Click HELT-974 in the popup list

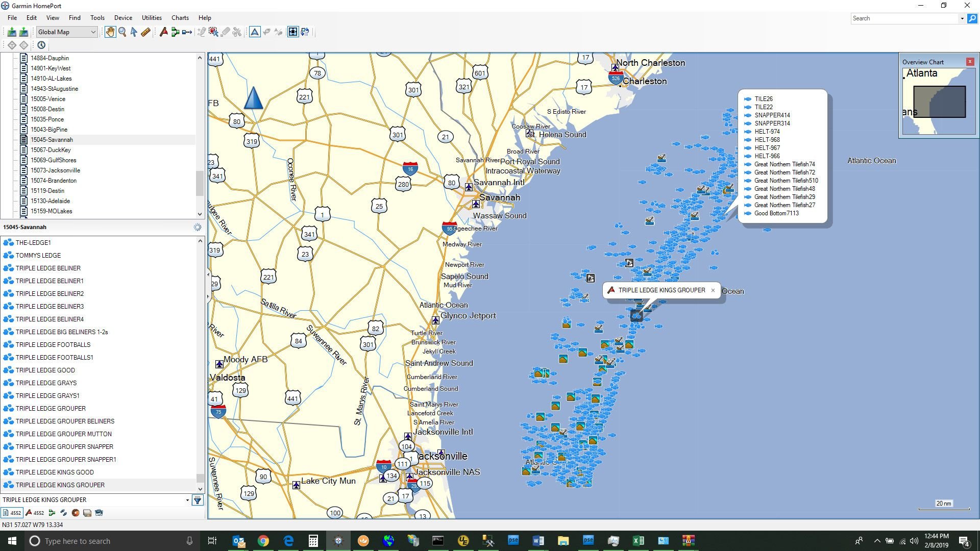[x=767, y=132]
